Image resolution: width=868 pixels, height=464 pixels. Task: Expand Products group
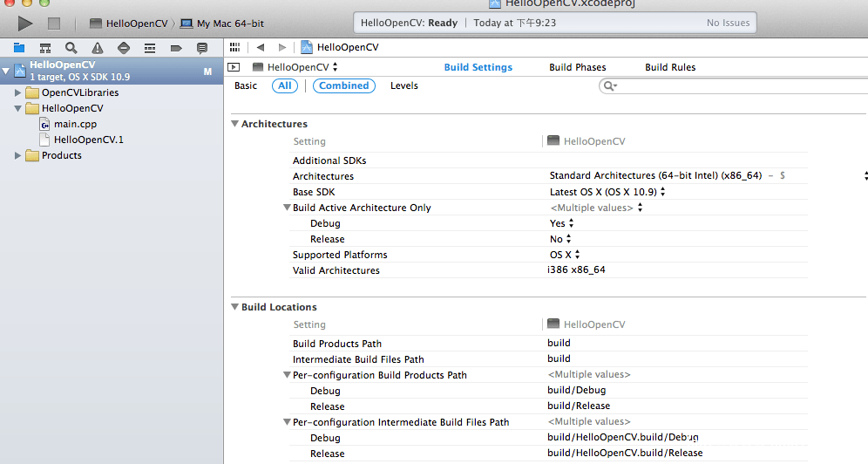point(17,155)
